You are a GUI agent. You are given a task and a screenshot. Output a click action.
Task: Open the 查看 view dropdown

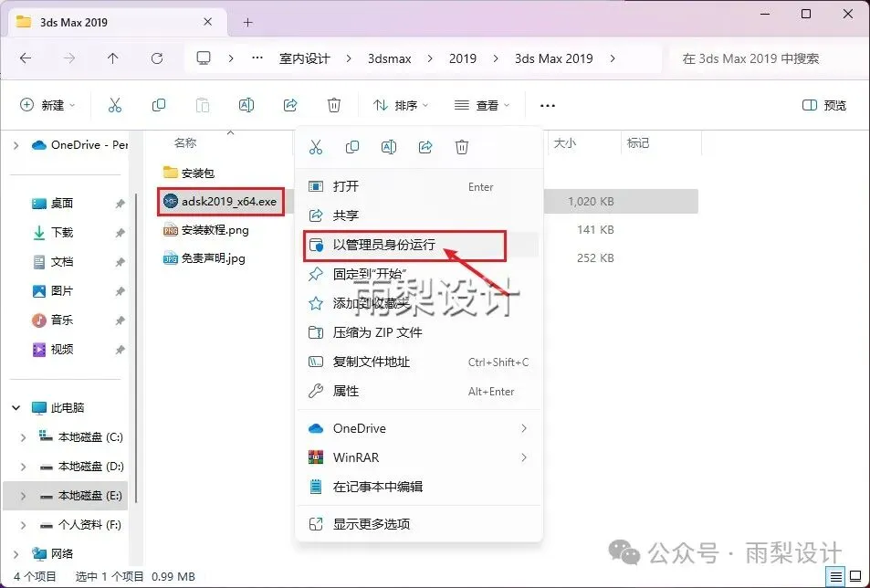point(482,105)
